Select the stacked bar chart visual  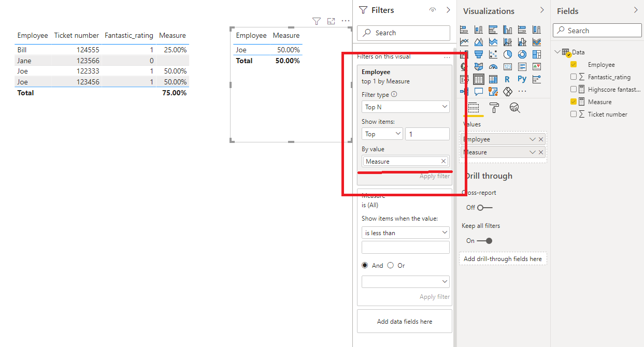464,30
